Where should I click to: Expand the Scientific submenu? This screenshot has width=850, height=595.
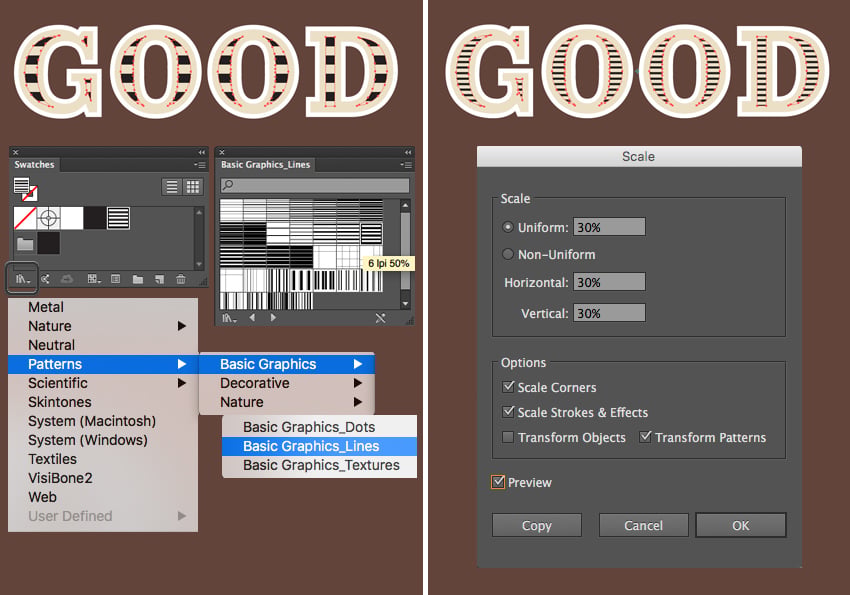click(x=103, y=383)
